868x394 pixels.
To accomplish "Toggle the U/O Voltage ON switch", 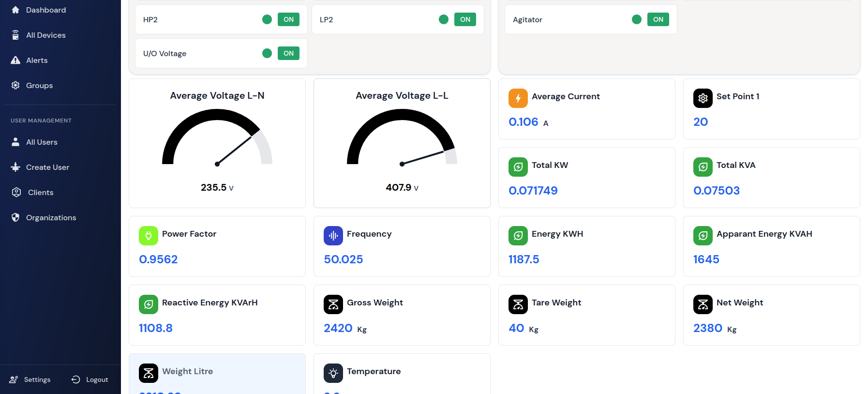I will (288, 53).
